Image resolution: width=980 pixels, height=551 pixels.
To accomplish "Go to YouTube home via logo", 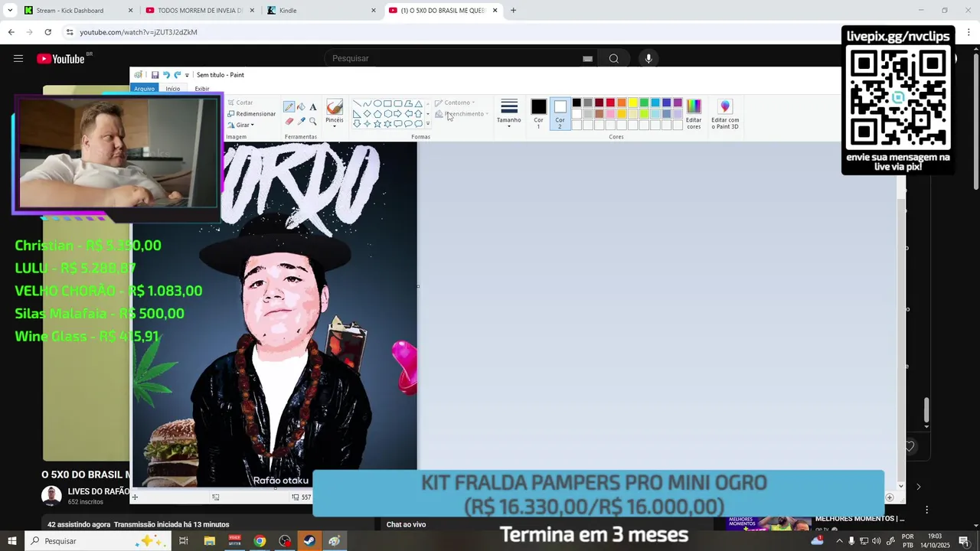I will (60, 59).
